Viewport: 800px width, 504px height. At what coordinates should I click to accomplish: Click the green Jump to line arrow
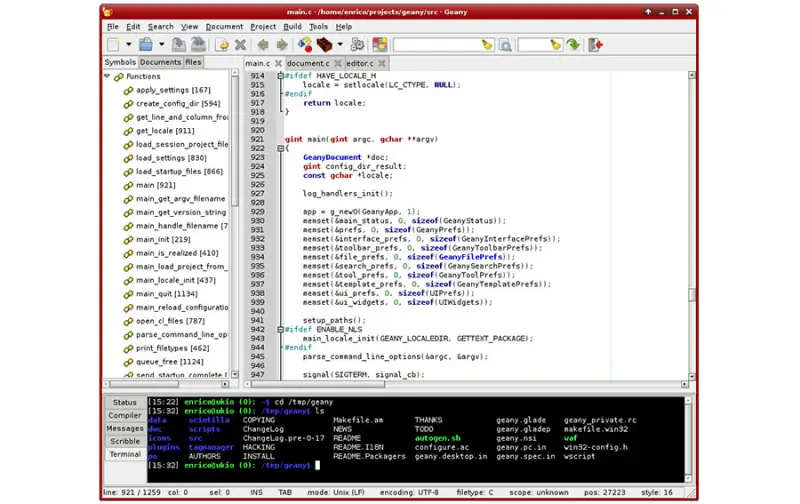pyautogui.click(x=573, y=45)
